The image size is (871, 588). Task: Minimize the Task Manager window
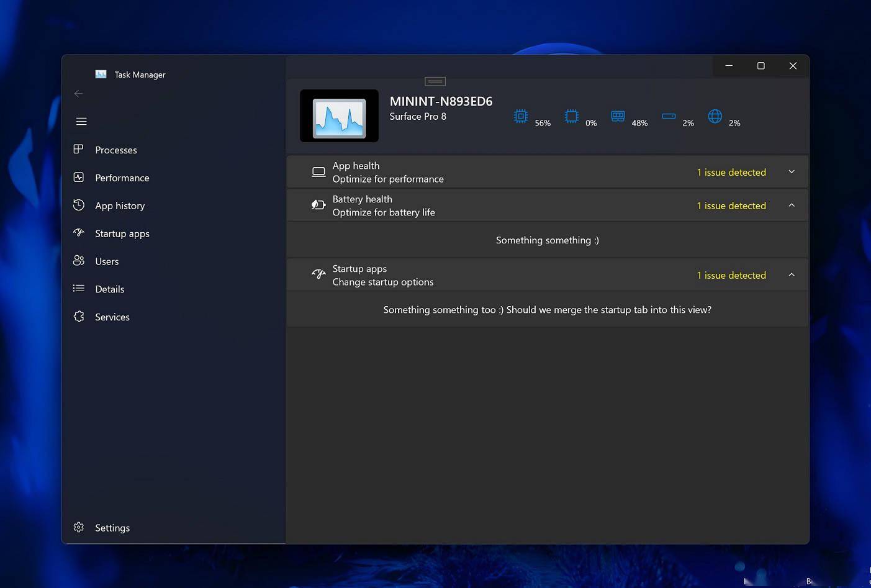729,66
